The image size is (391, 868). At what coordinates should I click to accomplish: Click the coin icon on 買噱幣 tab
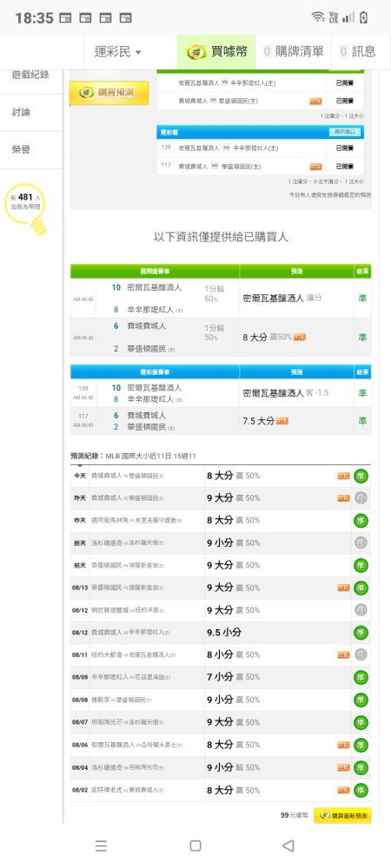pyautogui.click(x=195, y=52)
